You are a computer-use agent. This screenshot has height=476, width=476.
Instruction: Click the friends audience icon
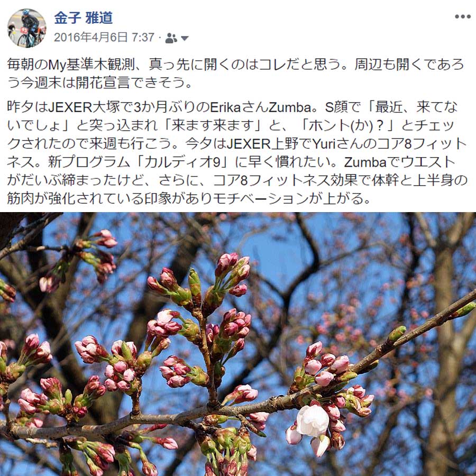(171, 38)
